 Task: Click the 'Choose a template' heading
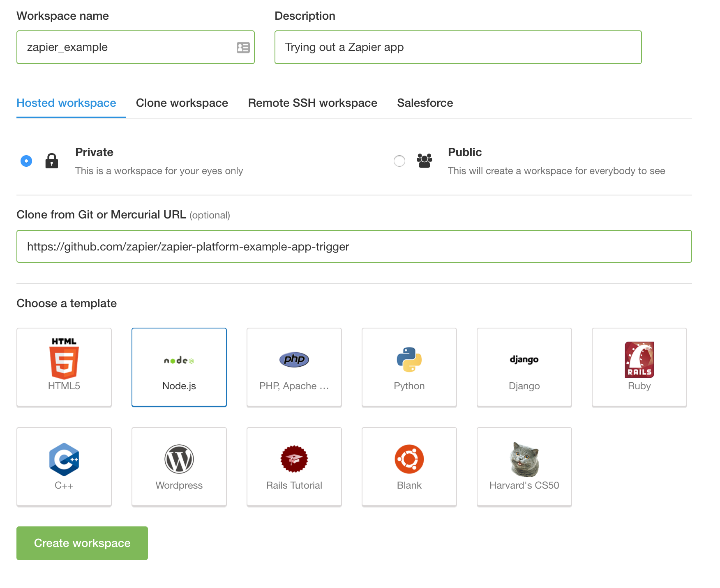(x=67, y=303)
